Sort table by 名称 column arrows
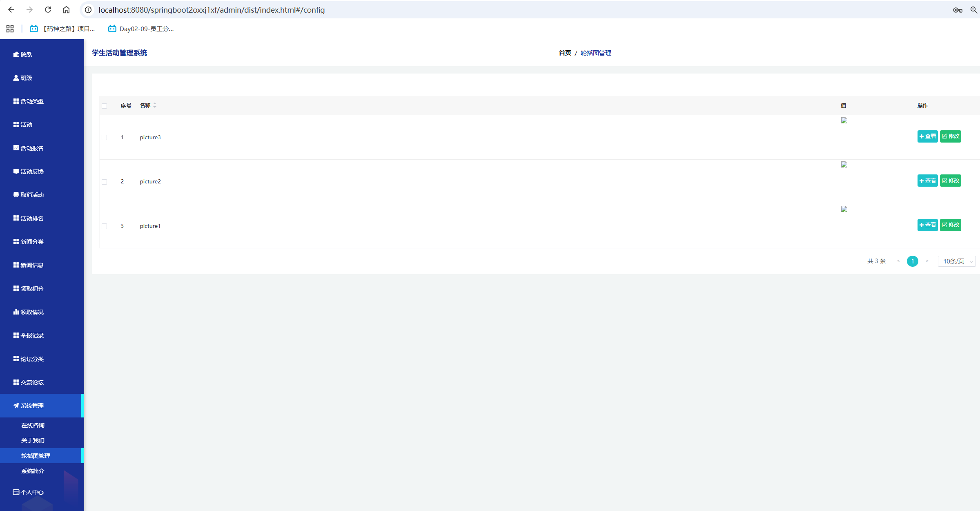Screen dimensions: 980x511 point(155,105)
